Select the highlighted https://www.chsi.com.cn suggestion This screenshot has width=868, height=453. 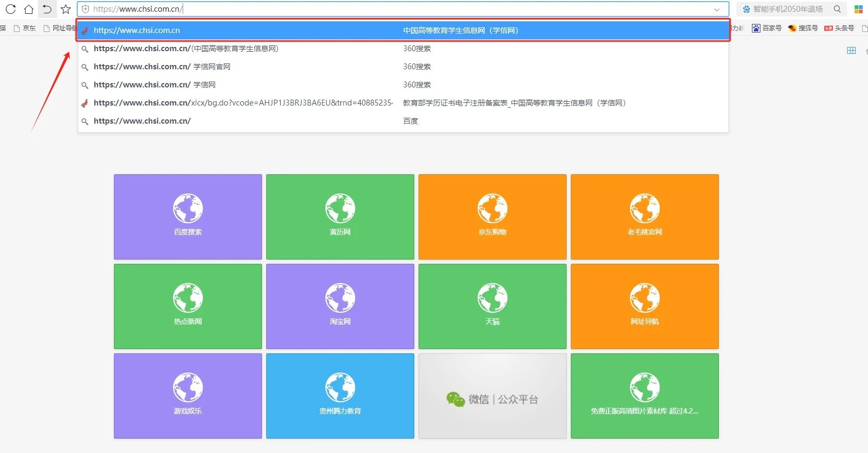click(x=403, y=30)
